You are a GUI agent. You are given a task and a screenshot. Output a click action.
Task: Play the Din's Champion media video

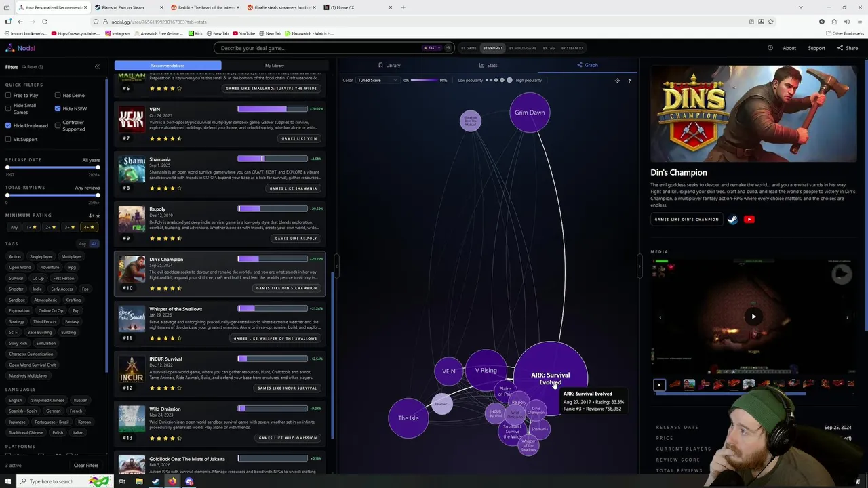753,317
